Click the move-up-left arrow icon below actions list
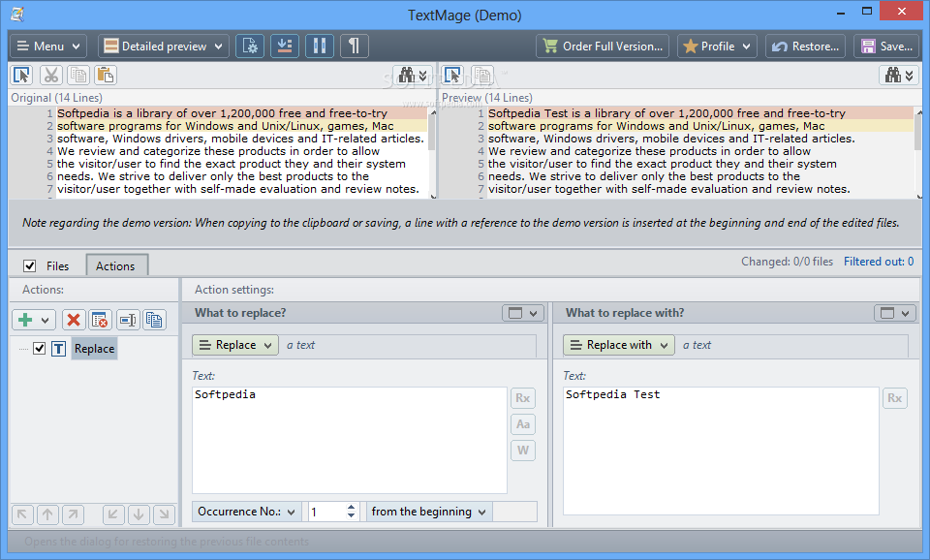Screen dimensions: 930x560 [22, 514]
